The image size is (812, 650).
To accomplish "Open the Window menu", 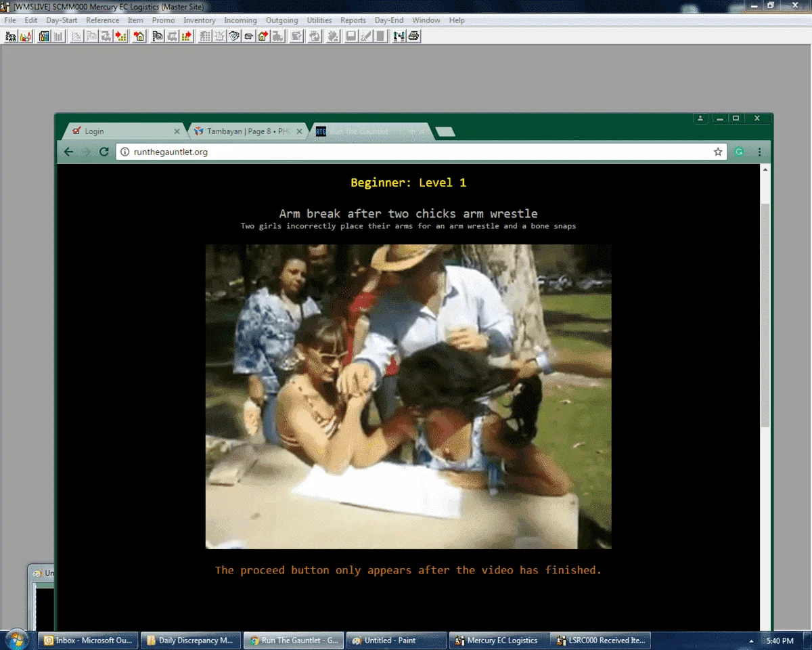I will pyautogui.click(x=426, y=20).
